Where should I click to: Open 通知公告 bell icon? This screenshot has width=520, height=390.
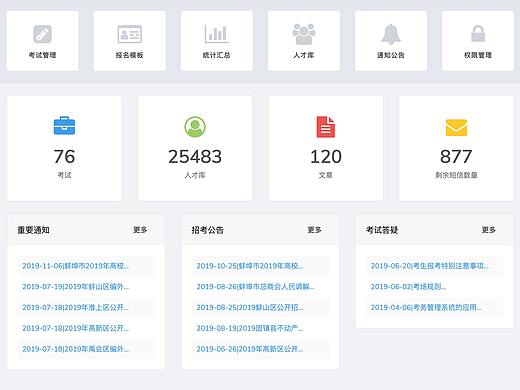(391, 34)
